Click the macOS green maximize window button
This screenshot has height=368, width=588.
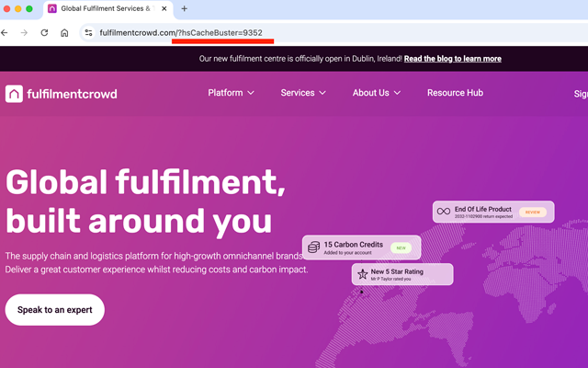click(x=29, y=8)
